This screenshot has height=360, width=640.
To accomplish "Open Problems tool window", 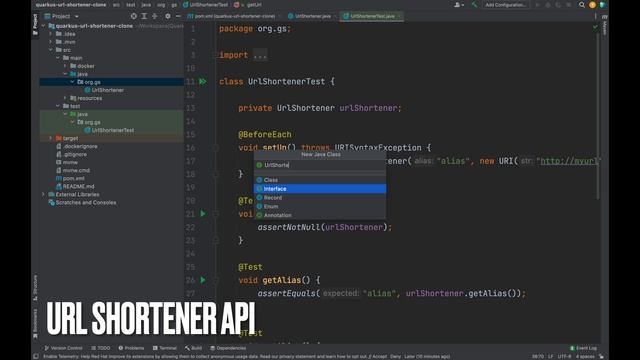I will point(131,348).
